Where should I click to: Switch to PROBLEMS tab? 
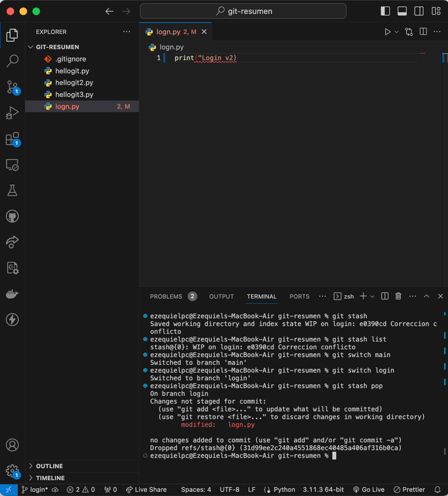pyautogui.click(x=173, y=296)
